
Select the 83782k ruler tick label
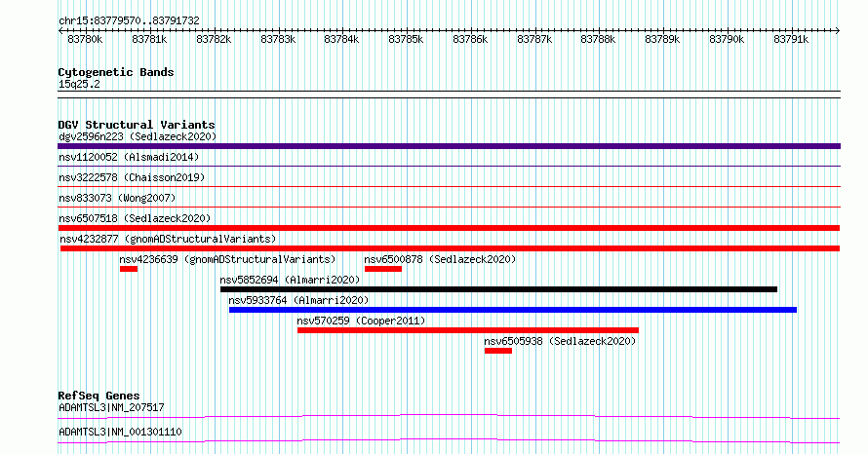[x=214, y=39]
